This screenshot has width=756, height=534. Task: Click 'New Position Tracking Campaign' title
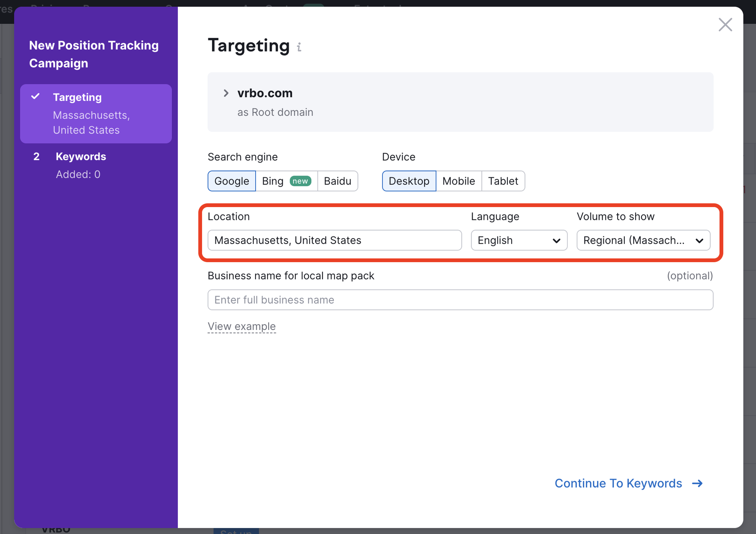click(x=94, y=54)
